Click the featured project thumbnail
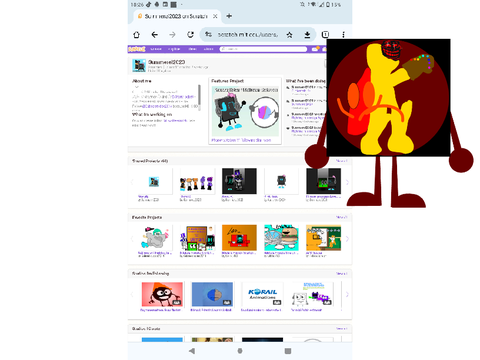This screenshot has height=360, width=480. (x=245, y=111)
